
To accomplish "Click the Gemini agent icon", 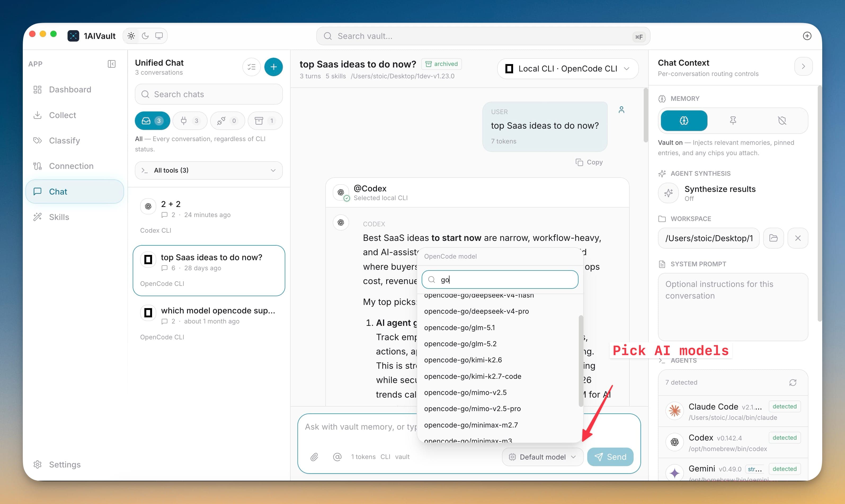I will (674, 473).
